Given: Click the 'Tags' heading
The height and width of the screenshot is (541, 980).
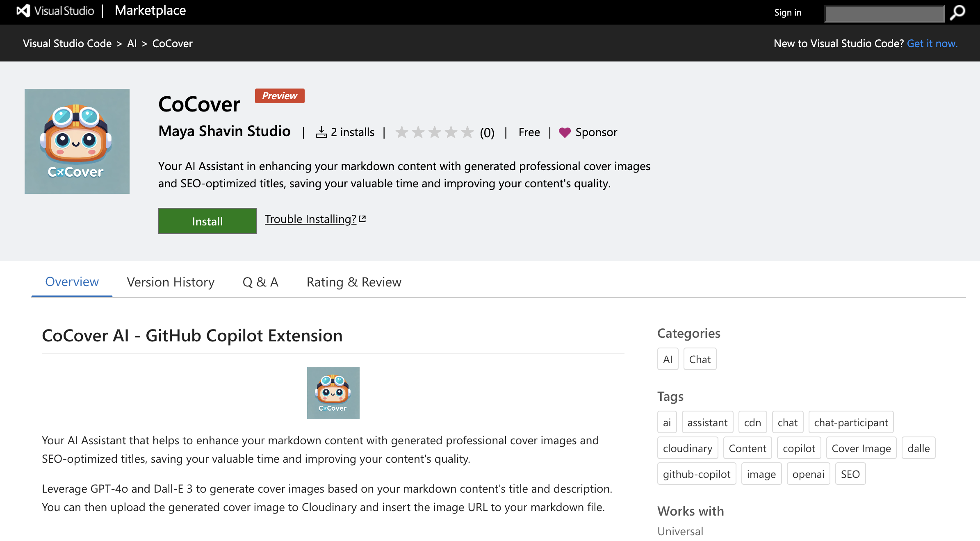Looking at the screenshot, I should point(670,396).
